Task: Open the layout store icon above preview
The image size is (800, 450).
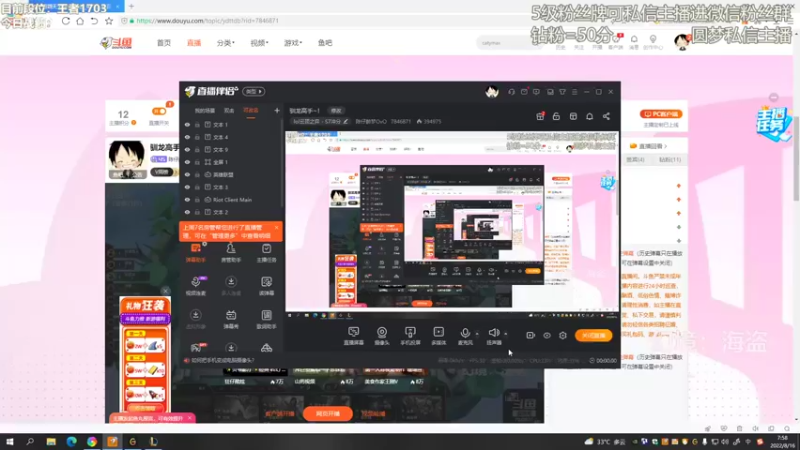Action: (x=573, y=116)
